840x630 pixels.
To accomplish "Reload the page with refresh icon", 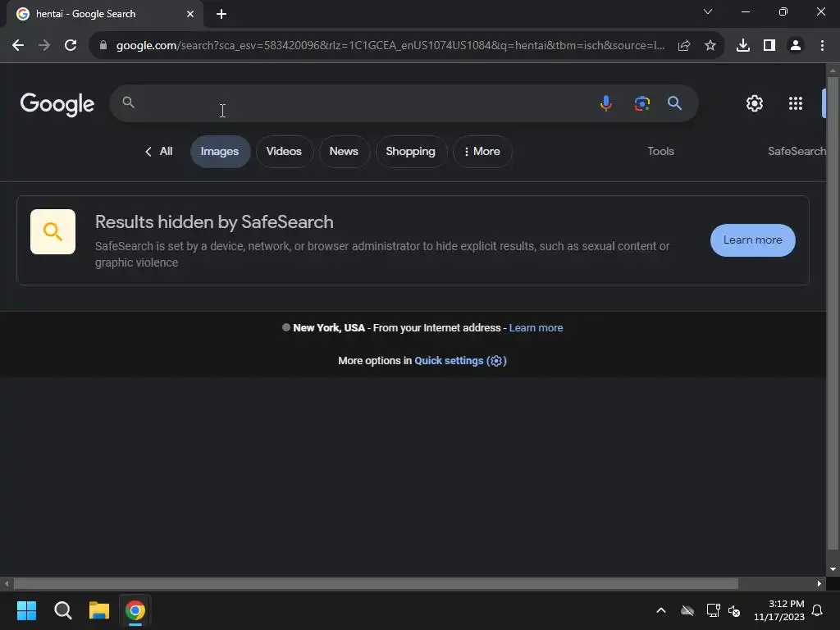I will (71, 46).
